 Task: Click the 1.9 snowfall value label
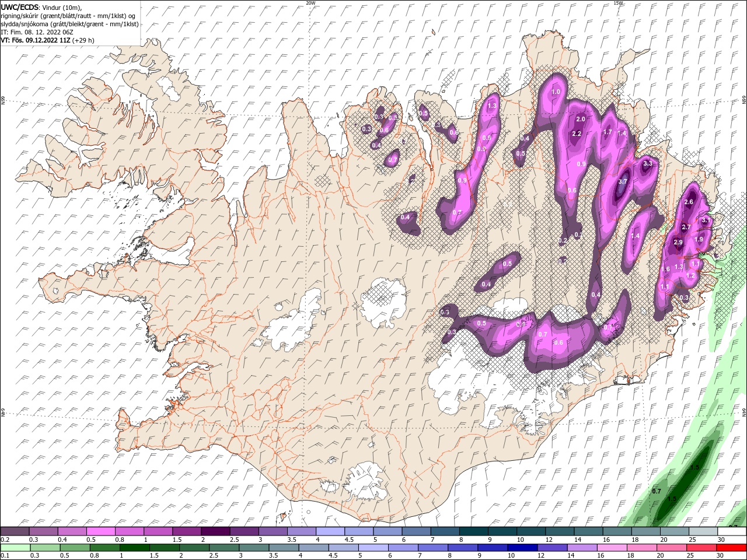699,239
